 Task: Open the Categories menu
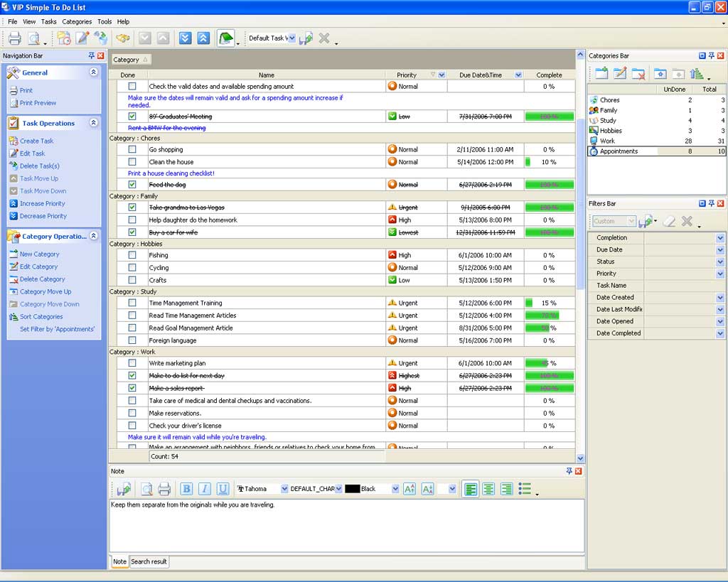tap(77, 22)
